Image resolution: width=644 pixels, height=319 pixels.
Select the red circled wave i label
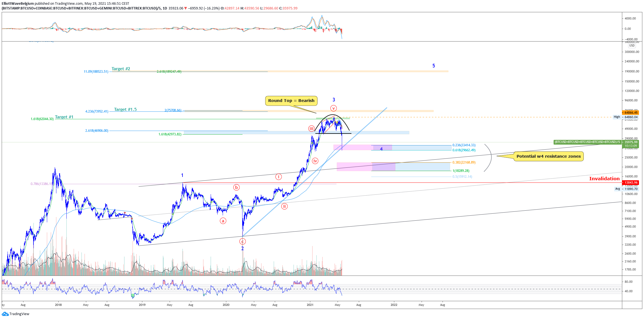[x=278, y=177]
